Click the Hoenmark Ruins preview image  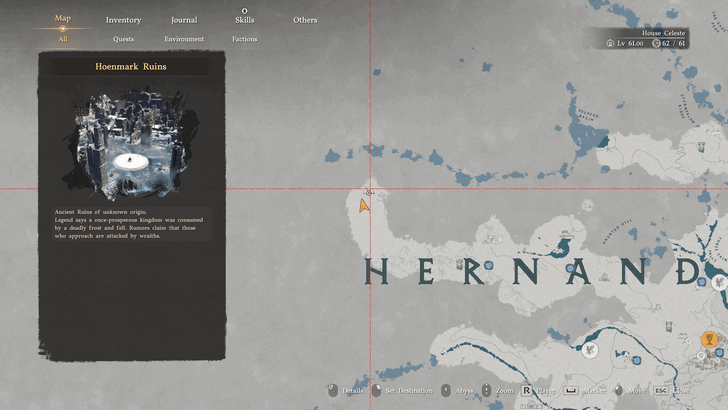tap(130, 145)
